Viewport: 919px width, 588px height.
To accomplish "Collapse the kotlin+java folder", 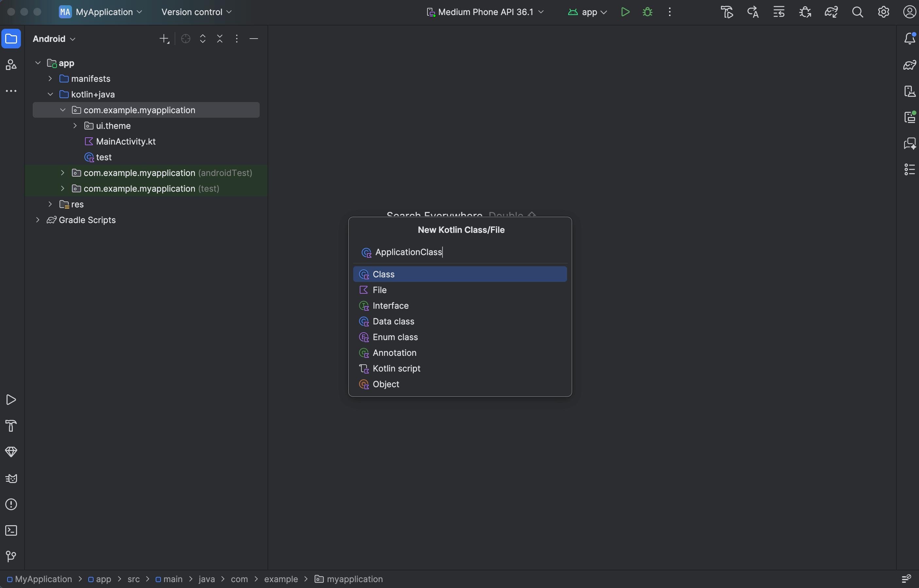I will [50, 94].
